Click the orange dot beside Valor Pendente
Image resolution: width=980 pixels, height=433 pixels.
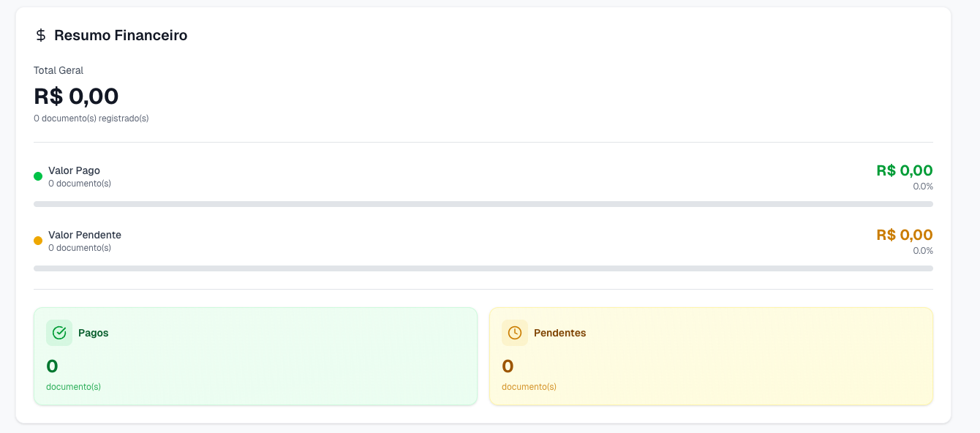click(38, 241)
